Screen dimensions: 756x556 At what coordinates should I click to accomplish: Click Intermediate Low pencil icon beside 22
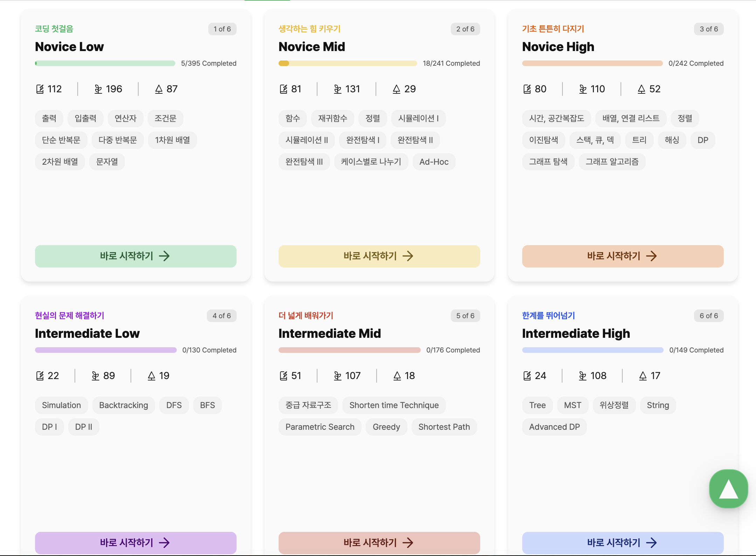tap(40, 376)
